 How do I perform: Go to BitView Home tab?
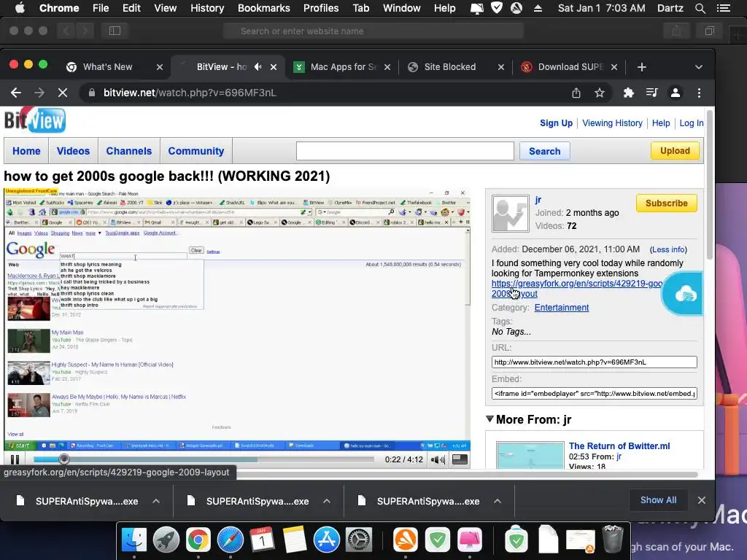(x=26, y=151)
